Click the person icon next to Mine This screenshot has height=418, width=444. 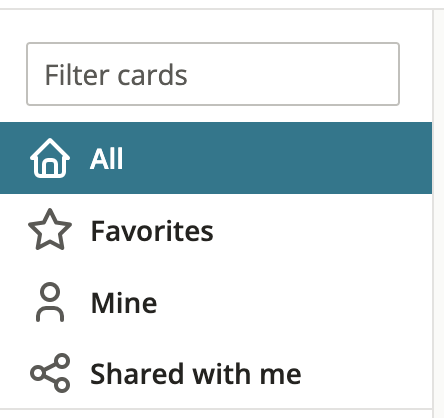[x=50, y=302]
